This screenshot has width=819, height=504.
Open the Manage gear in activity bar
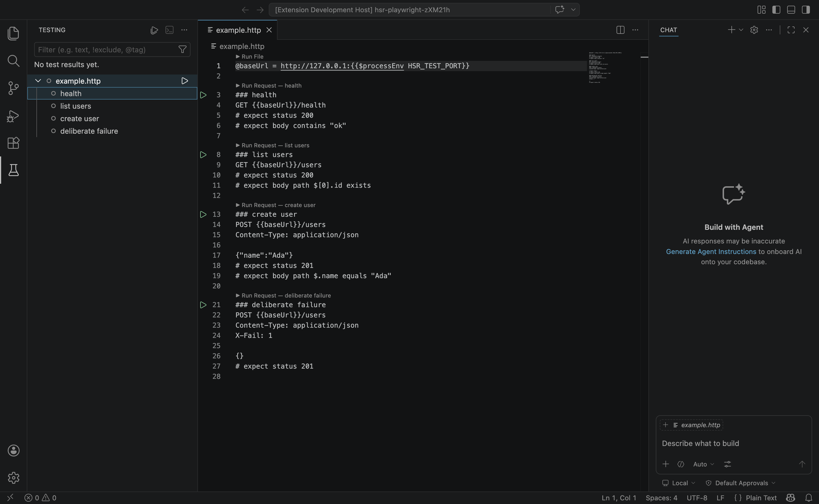point(13,478)
